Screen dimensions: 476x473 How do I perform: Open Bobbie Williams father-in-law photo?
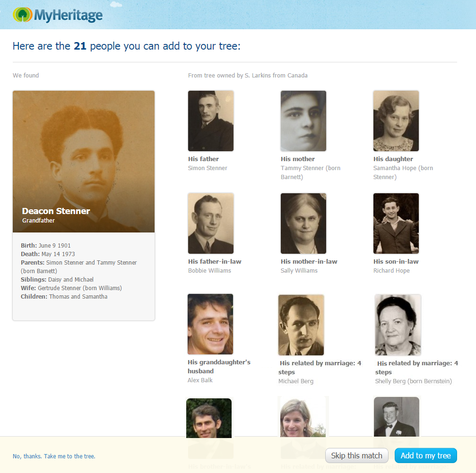pyautogui.click(x=211, y=224)
